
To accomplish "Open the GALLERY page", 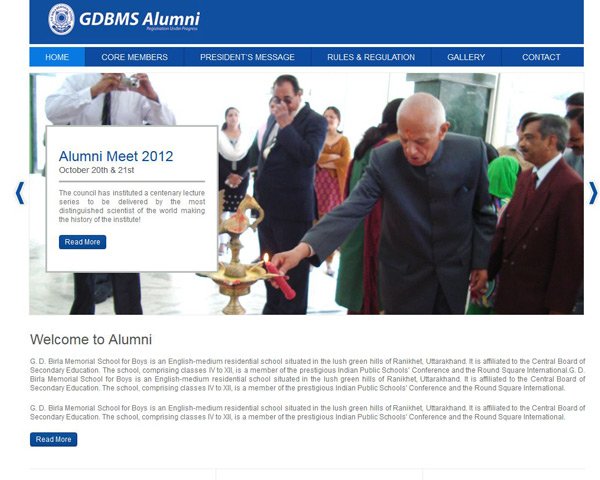I will 466,57.
